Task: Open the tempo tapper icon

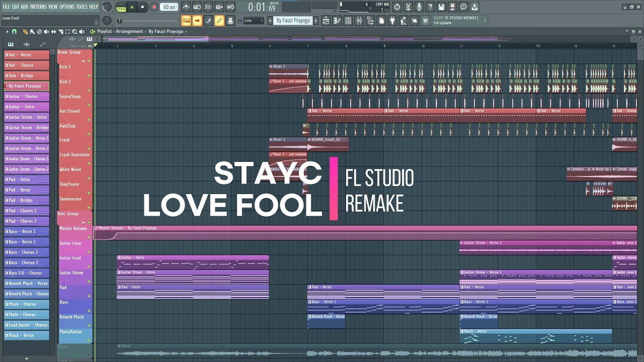Action: click(x=403, y=21)
